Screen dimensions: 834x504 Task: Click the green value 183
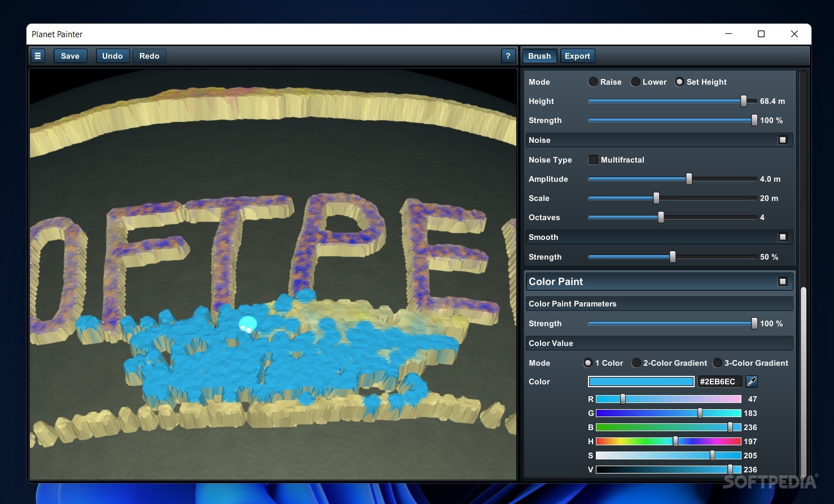(x=750, y=413)
